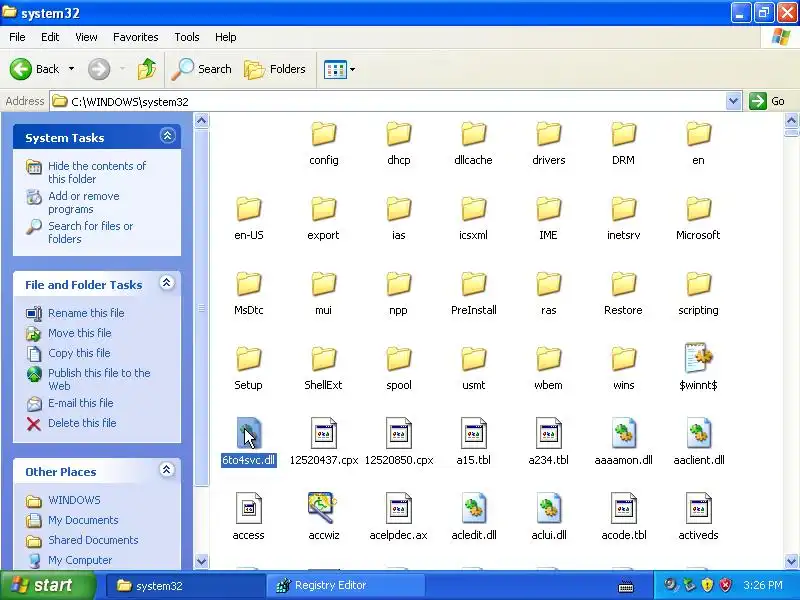Click the Go button next to address
800x600 pixels.
767,101
